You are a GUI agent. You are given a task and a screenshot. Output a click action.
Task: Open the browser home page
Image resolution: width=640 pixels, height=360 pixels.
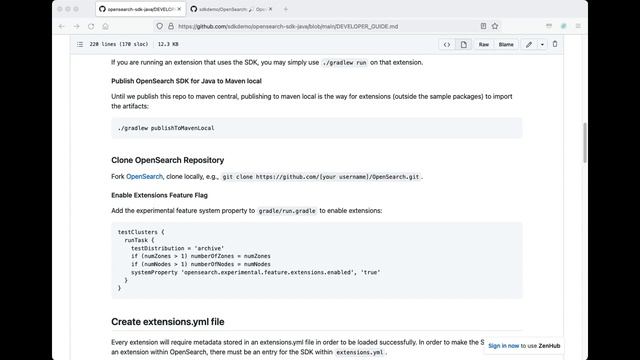(105, 26)
